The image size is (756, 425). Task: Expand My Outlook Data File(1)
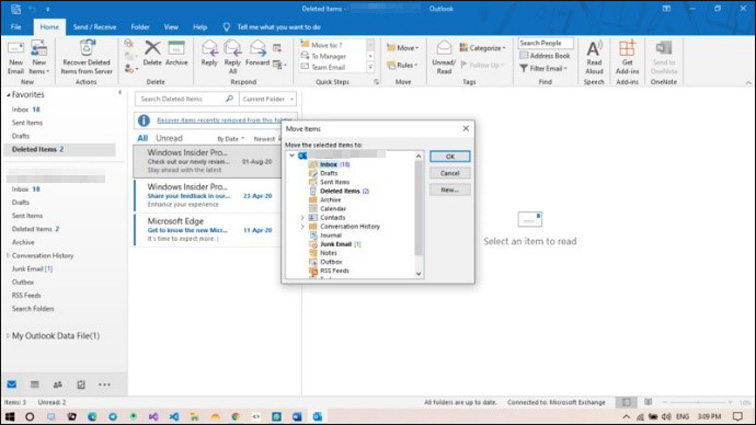(8, 336)
